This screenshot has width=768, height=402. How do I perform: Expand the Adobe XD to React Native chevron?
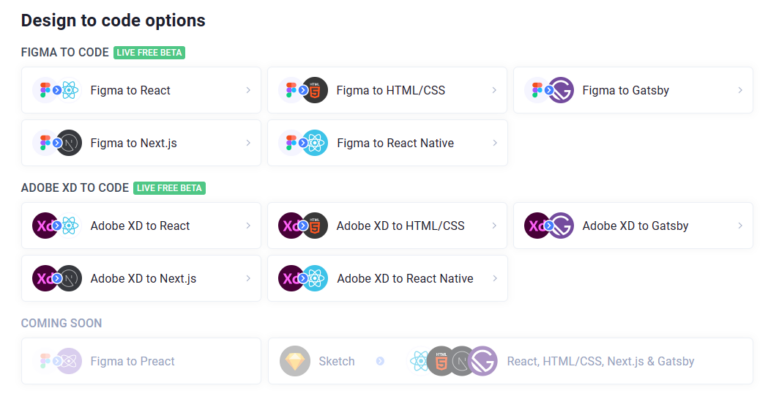click(x=494, y=278)
